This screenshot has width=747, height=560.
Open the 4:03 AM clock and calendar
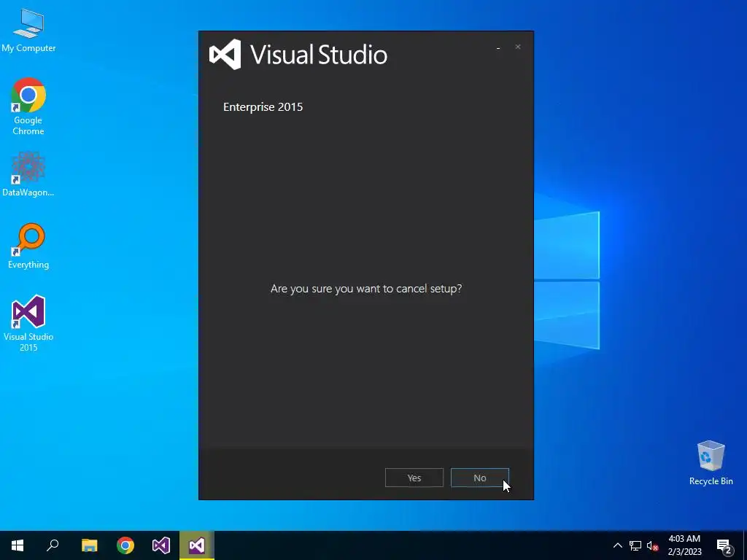(684, 545)
